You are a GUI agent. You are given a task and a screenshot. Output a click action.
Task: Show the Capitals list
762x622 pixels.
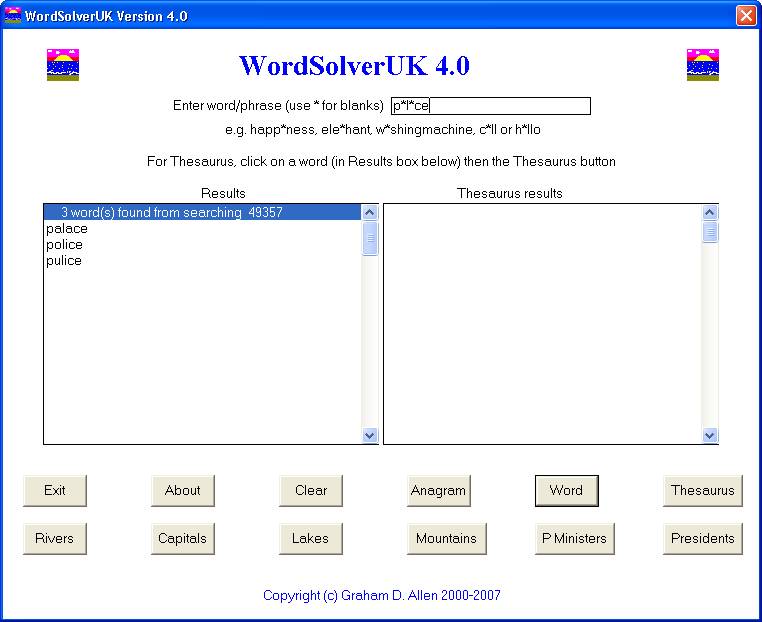click(x=183, y=539)
